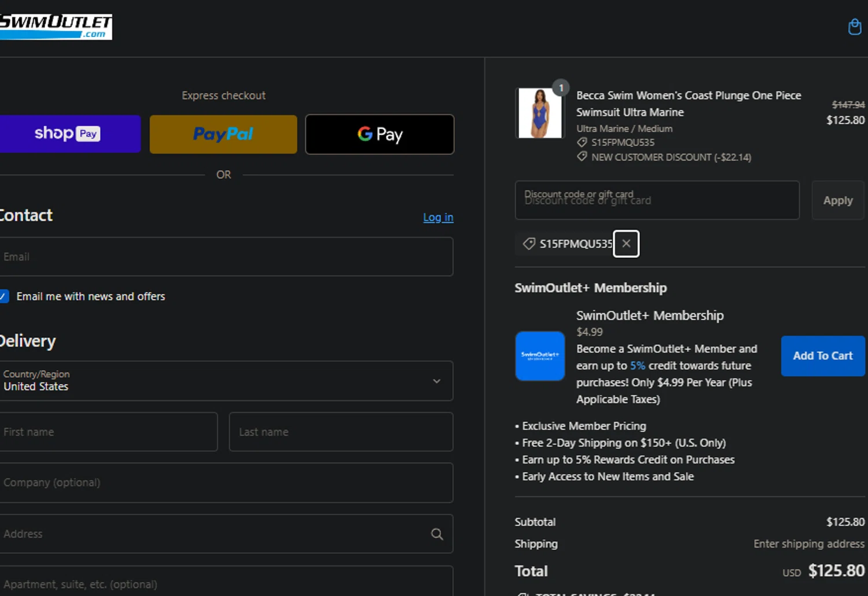The width and height of the screenshot is (868, 596).
Task: Click the tag icon in the S15FPMQU535 chip
Action: tap(529, 244)
